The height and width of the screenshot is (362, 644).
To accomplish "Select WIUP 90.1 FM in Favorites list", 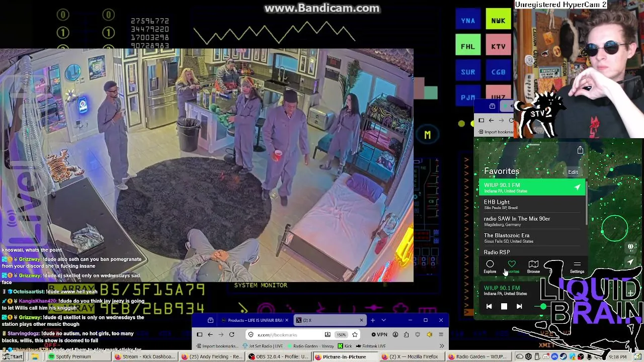I will coord(532,188).
